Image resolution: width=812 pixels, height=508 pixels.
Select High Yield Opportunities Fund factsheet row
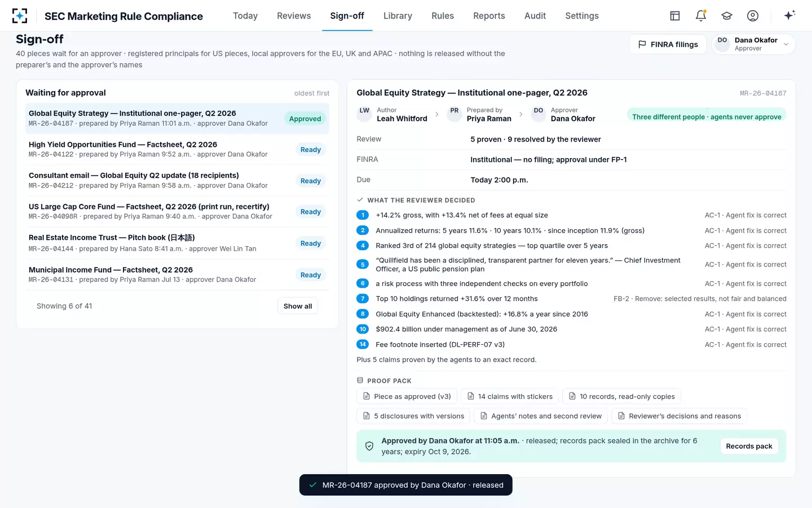click(x=177, y=150)
